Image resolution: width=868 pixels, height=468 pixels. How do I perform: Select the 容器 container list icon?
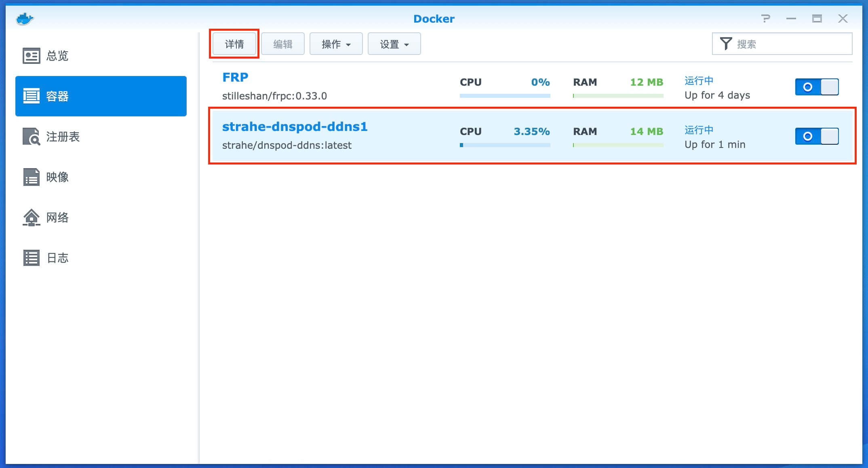click(31, 96)
